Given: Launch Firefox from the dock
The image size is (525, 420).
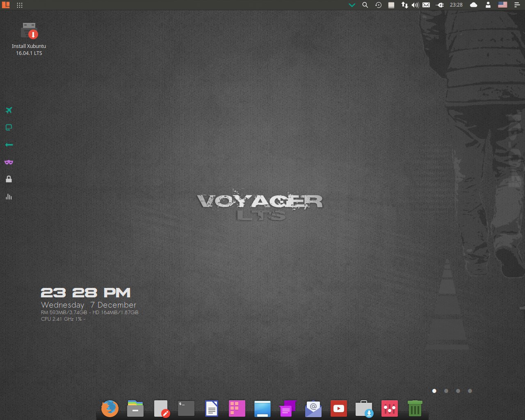Looking at the screenshot, I should coord(110,409).
